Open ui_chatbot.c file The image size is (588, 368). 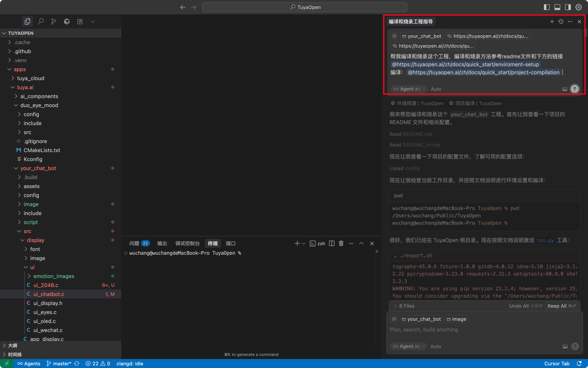60,294
